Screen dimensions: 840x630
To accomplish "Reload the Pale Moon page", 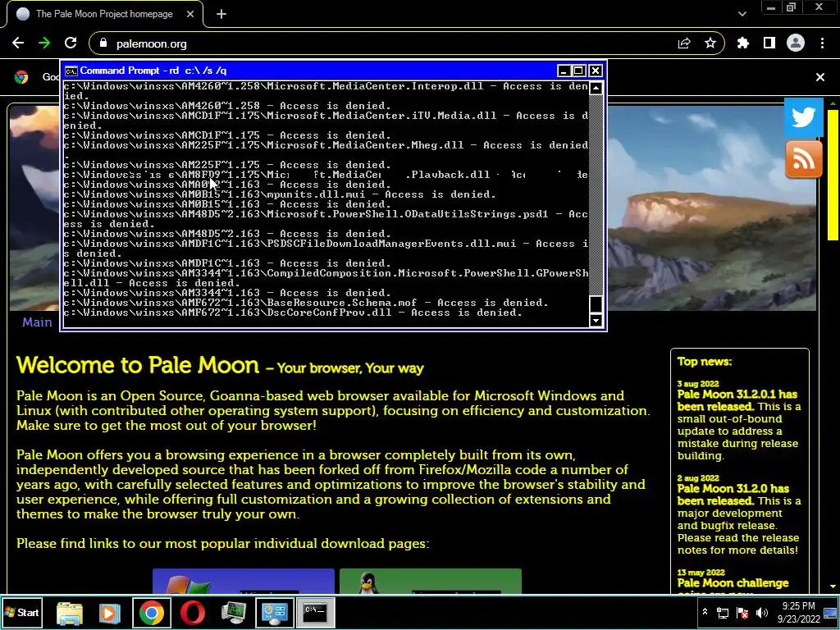I will pyautogui.click(x=71, y=43).
